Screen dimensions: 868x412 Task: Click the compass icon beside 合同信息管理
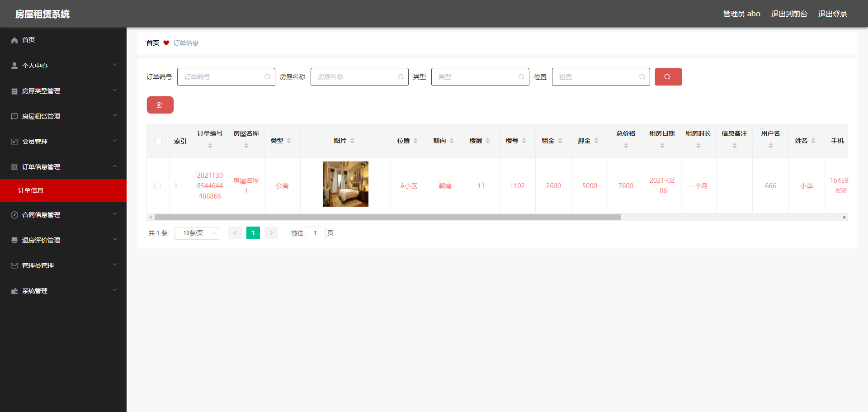click(x=14, y=215)
